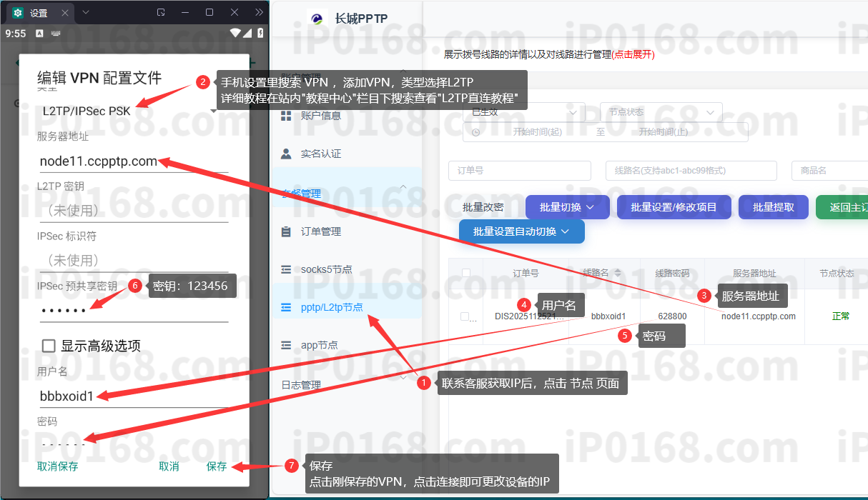Click the socks5节点 list icon

coord(286,269)
